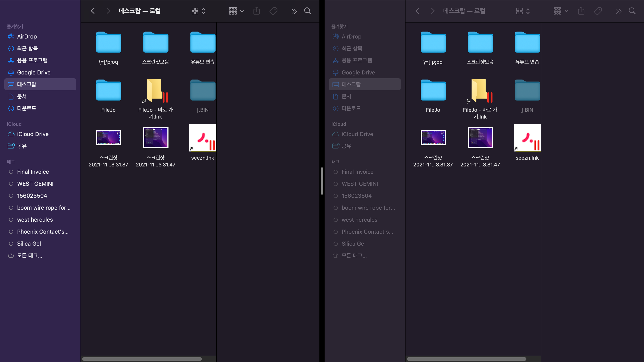
Task: Open Google Drive in the left sidebar
Action: tap(33, 73)
